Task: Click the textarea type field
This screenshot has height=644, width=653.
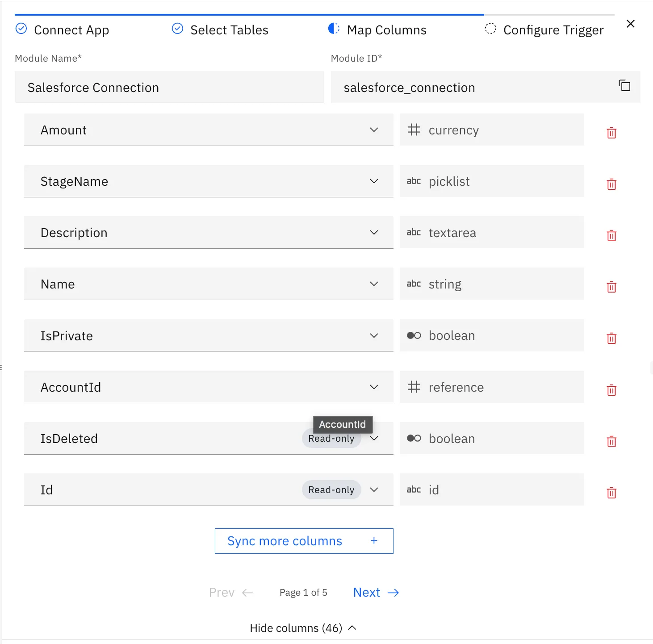Action: 492,232
